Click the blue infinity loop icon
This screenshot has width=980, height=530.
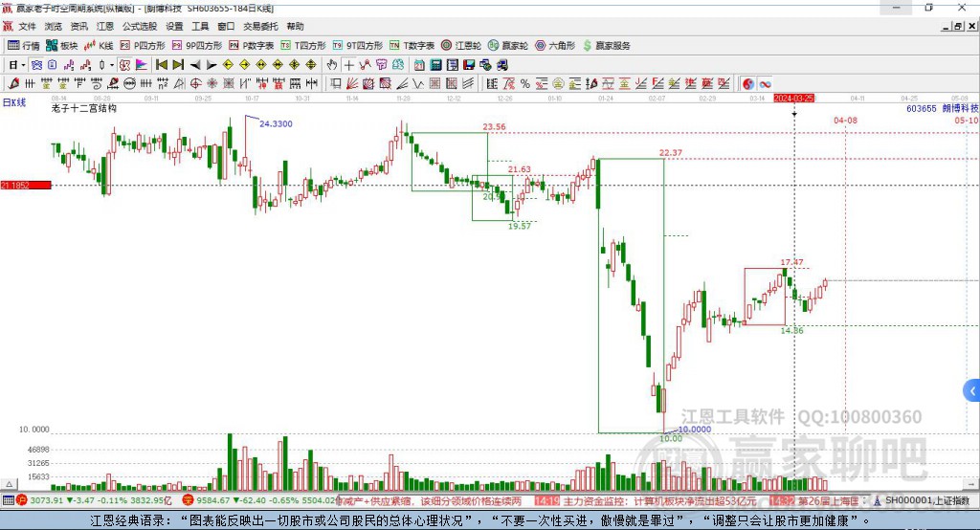[x=765, y=84]
